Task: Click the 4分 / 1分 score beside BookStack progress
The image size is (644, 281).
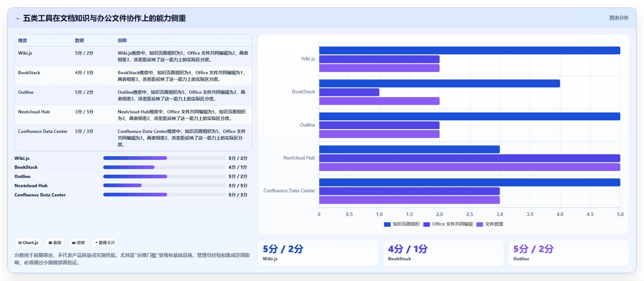Action: [x=238, y=167]
